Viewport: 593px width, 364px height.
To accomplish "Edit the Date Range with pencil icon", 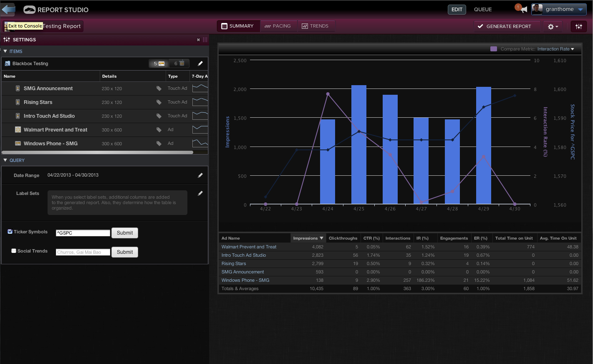I will (200, 175).
